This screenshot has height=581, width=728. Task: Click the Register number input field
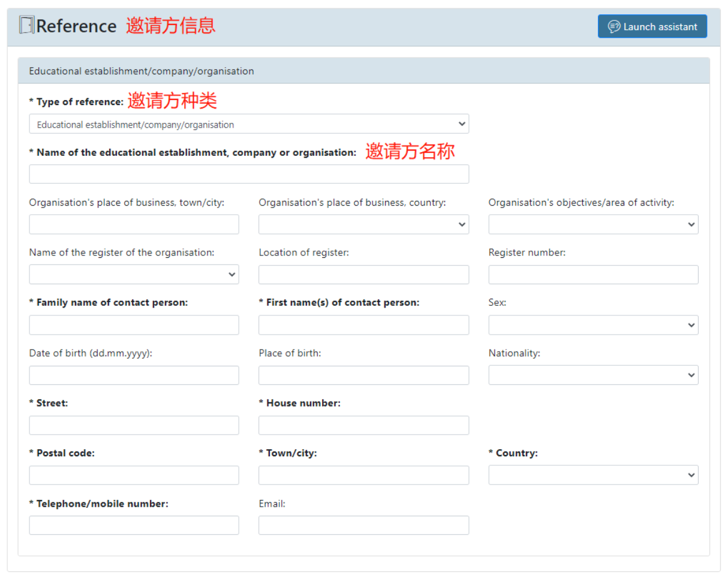tap(594, 274)
